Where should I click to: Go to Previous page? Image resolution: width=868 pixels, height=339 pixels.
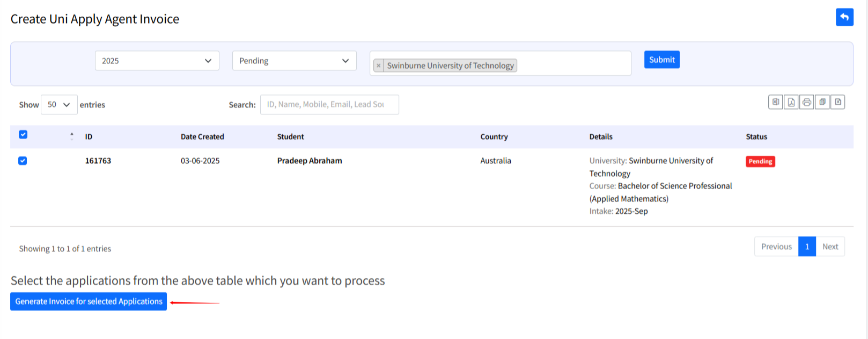pos(776,247)
